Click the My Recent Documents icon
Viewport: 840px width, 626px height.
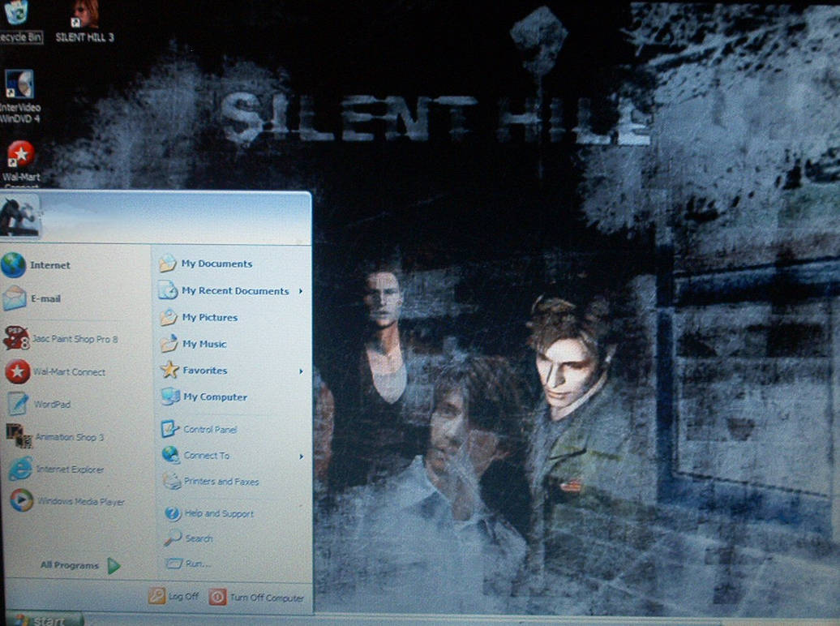tap(168, 290)
